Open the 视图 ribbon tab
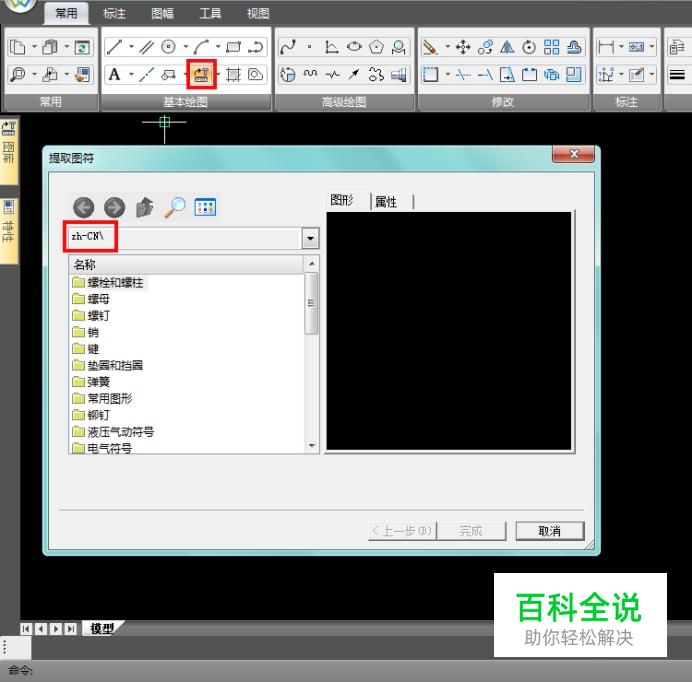Screen dimensions: 692x682 (x=258, y=13)
